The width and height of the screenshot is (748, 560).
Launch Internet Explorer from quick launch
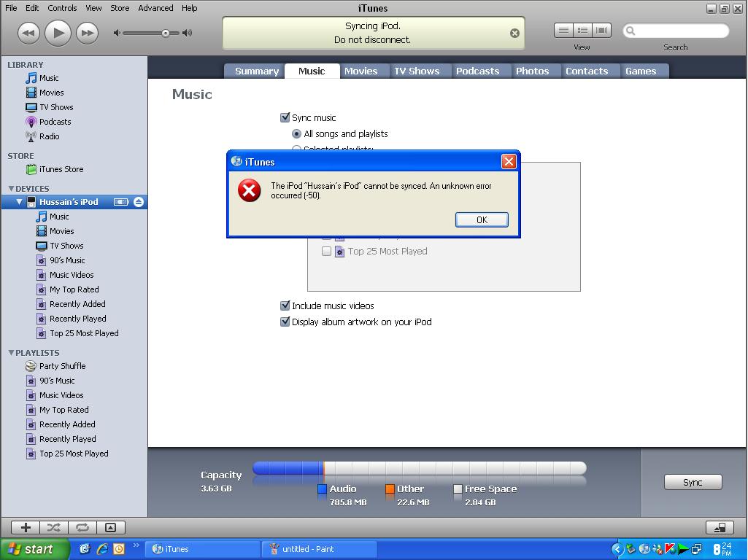pyautogui.click(x=102, y=549)
